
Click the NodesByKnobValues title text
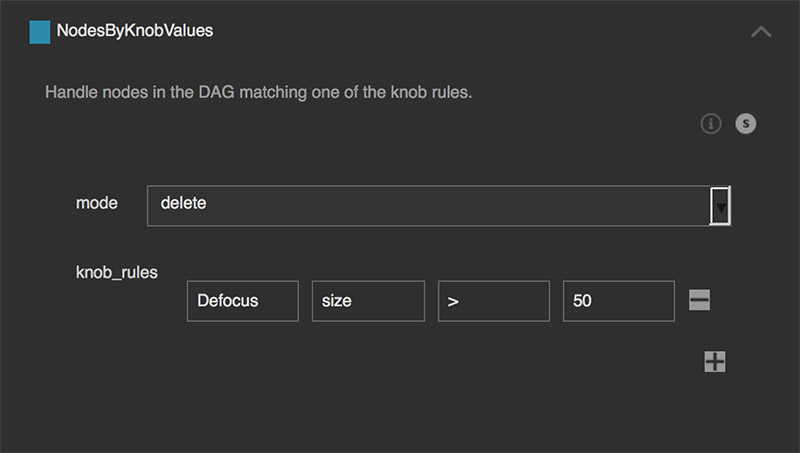(135, 31)
